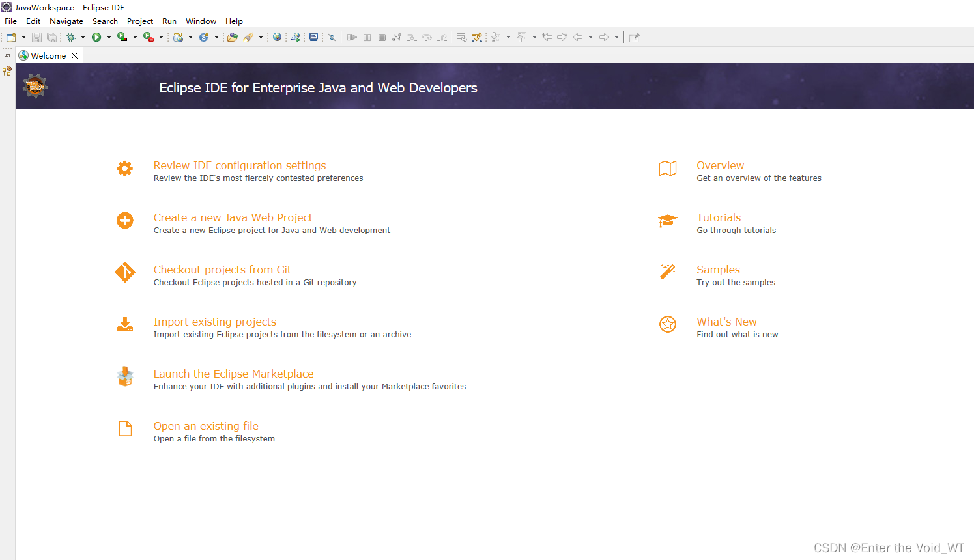974x560 pixels.
Task: Expand the Next Annotation dropdown arrow
Action: 508,37
